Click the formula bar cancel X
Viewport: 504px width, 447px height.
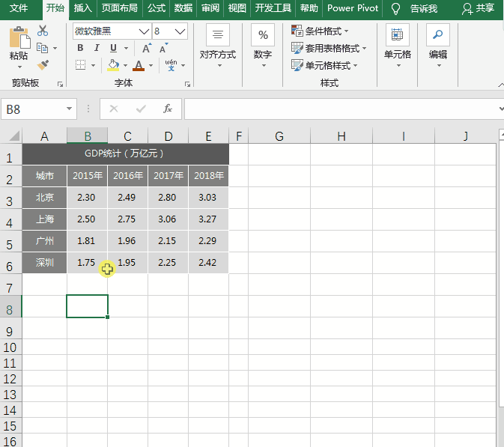coord(114,109)
